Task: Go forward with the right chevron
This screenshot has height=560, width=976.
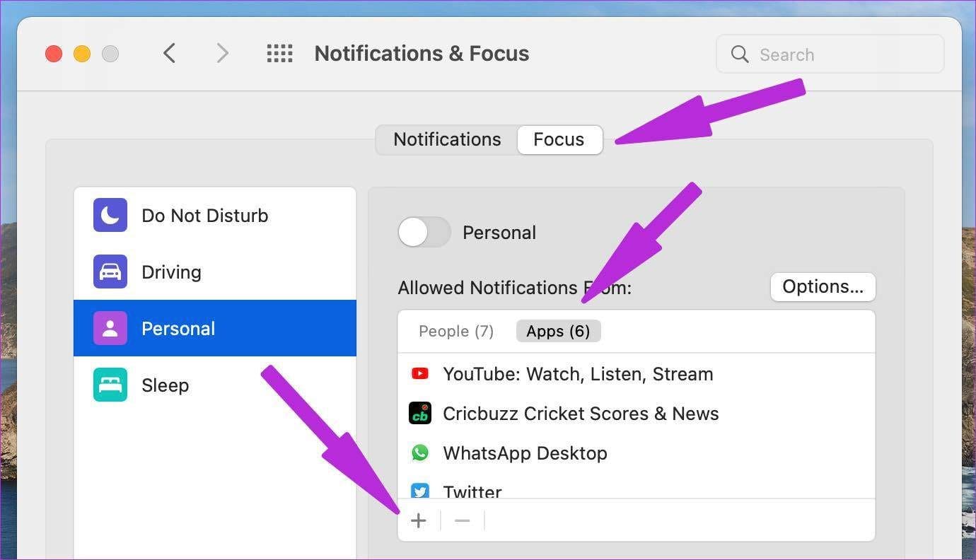Action: click(223, 53)
